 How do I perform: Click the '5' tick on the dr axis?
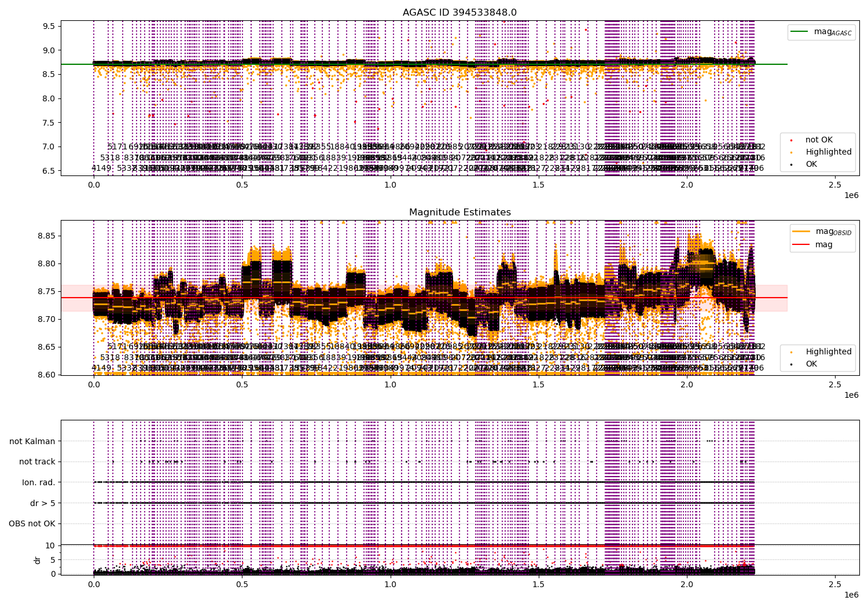coord(53,560)
